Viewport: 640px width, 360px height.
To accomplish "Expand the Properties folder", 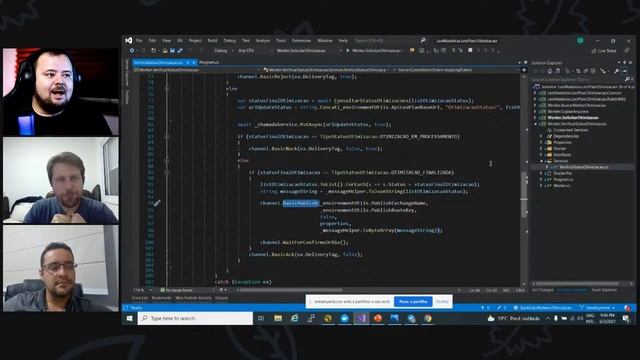I will (541, 142).
